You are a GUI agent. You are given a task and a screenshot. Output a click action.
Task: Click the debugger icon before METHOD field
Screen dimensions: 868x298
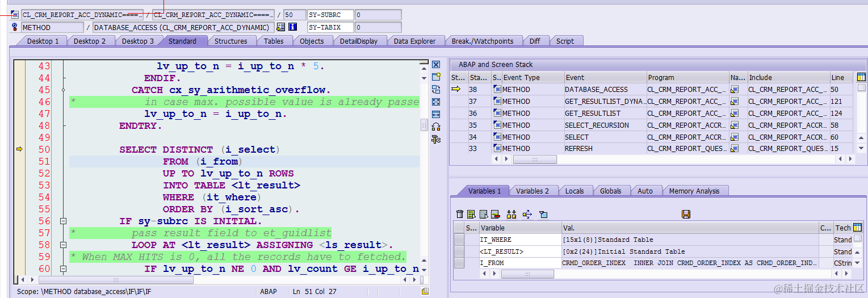(15, 27)
